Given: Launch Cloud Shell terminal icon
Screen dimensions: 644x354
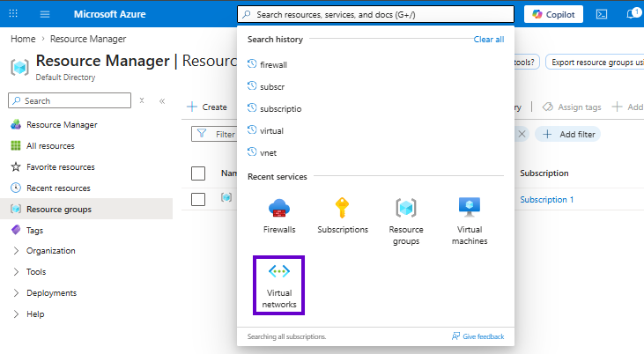Looking at the screenshot, I should (602, 14).
